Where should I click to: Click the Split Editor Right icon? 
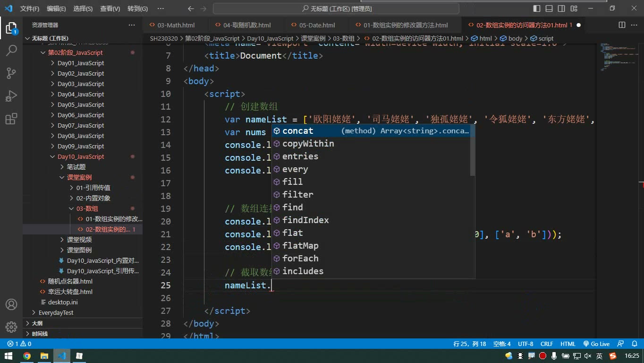[x=622, y=25]
